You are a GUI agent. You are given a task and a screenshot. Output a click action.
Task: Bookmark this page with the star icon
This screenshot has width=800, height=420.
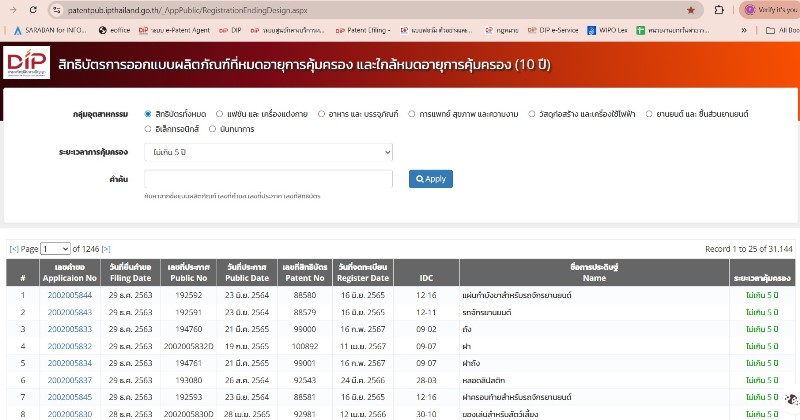click(x=691, y=9)
